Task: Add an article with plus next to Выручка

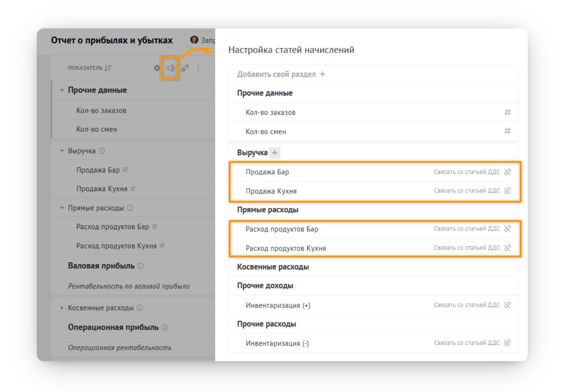Action: coord(274,152)
